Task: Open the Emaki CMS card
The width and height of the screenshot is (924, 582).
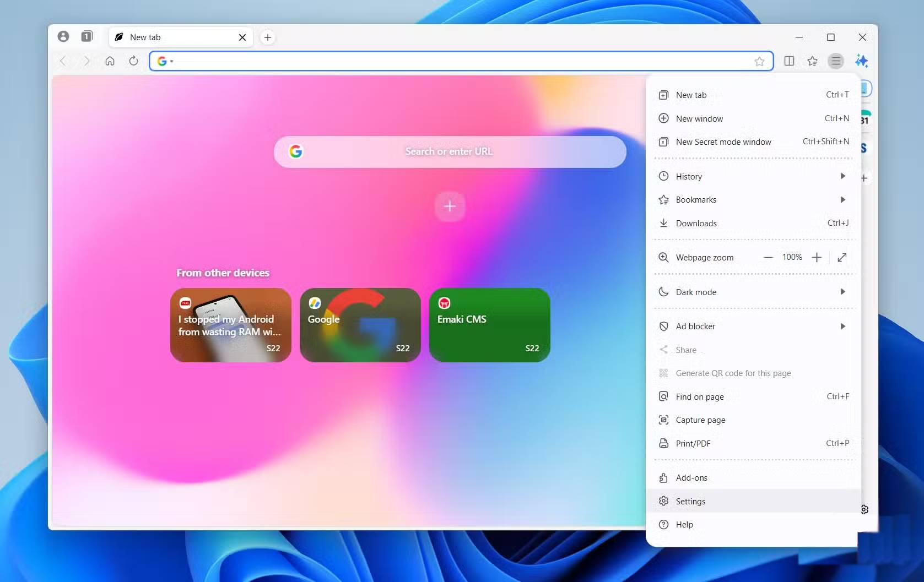Action: point(490,325)
